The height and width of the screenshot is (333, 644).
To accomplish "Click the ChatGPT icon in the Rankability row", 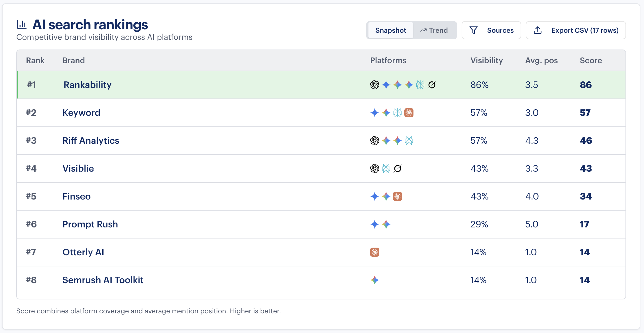I will point(375,85).
